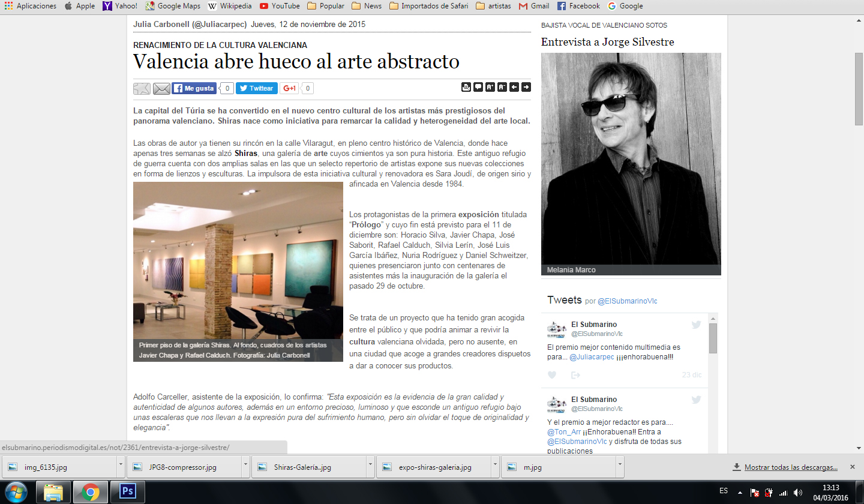Click the print article icon
The width and height of the screenshot is (864, 504).
click(x=466, y=87)
